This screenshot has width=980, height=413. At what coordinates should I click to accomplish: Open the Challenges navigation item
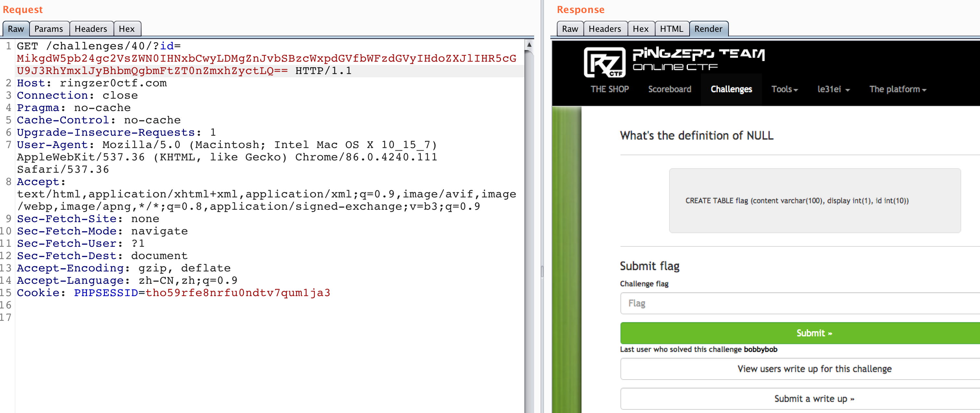click(x=731, y=89)
